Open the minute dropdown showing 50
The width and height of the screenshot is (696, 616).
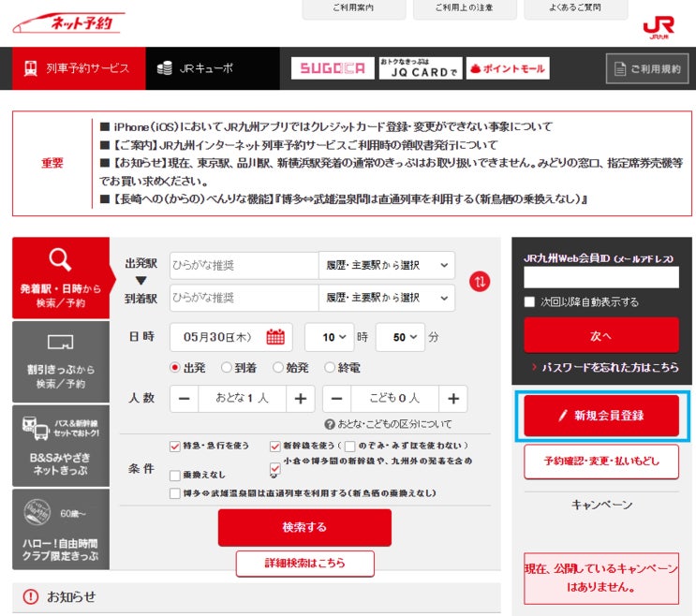(x=400, y=337)
